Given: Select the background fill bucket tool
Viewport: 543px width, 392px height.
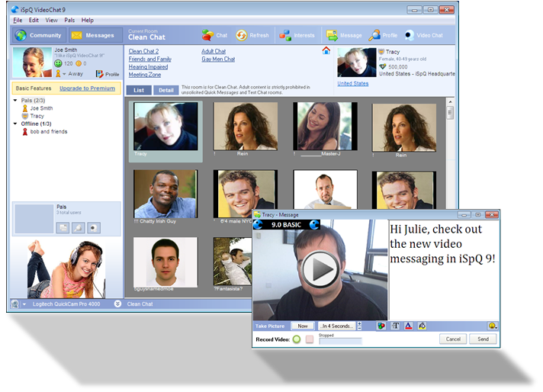Looking at the screenshot, I should [x=423, y=326].
